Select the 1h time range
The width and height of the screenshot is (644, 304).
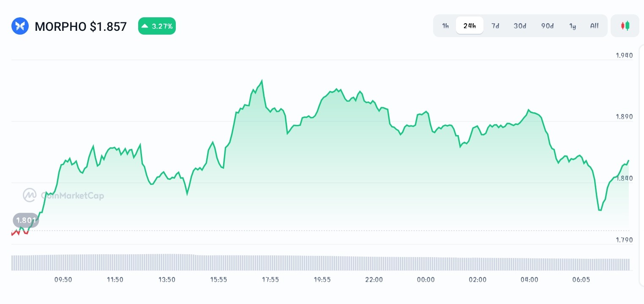[x=445, y=26]
